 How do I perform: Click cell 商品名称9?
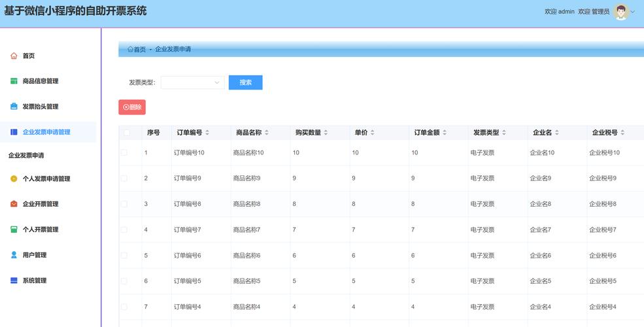(247, 179)
